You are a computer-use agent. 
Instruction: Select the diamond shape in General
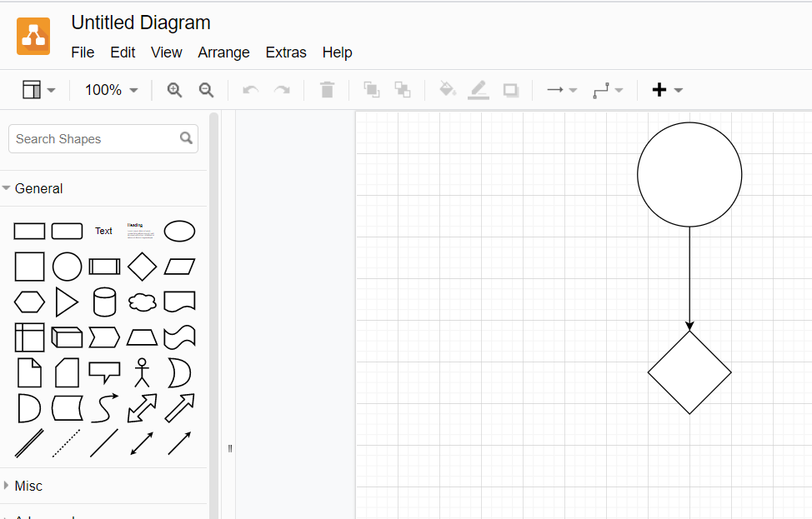[x=142, y=267]
